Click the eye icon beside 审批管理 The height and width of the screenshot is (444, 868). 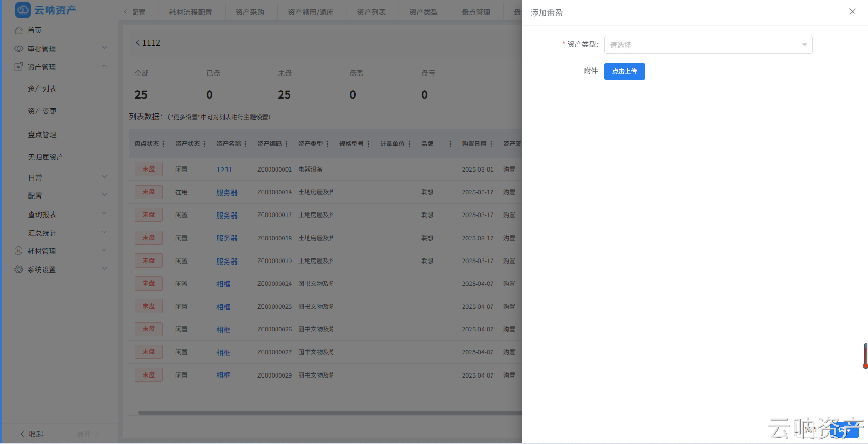point(19,49)
